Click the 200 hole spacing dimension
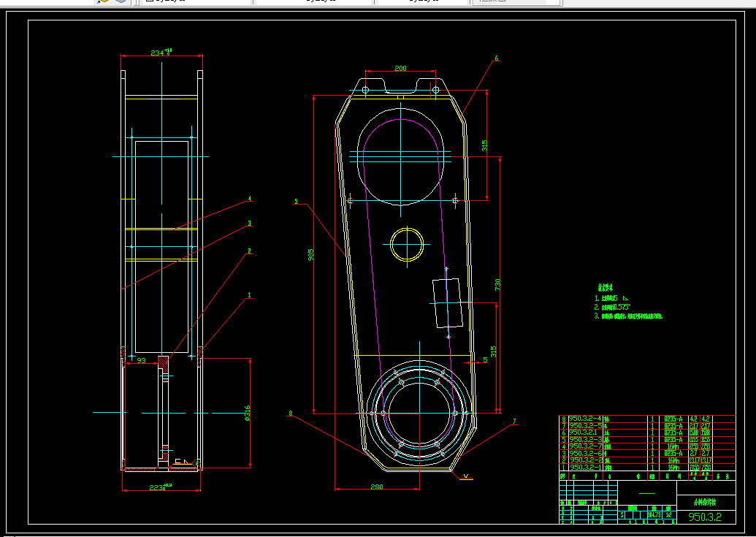756x537 pixels. [401, 69]
